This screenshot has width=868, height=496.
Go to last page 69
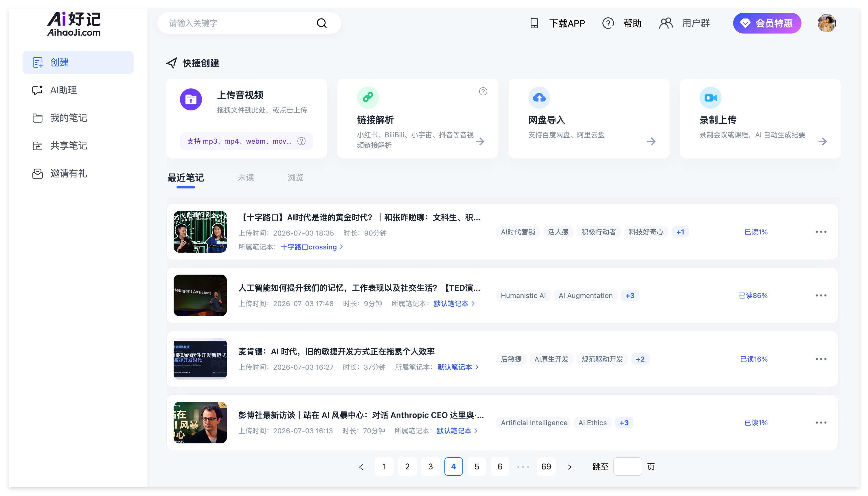coord(546,467)
